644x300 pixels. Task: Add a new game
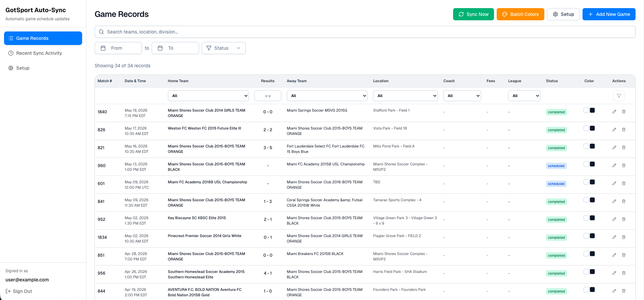point(609,14)
